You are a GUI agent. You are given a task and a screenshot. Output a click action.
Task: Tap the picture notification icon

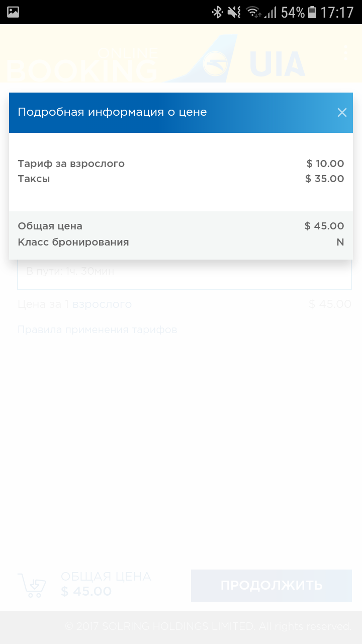point(13,12)
